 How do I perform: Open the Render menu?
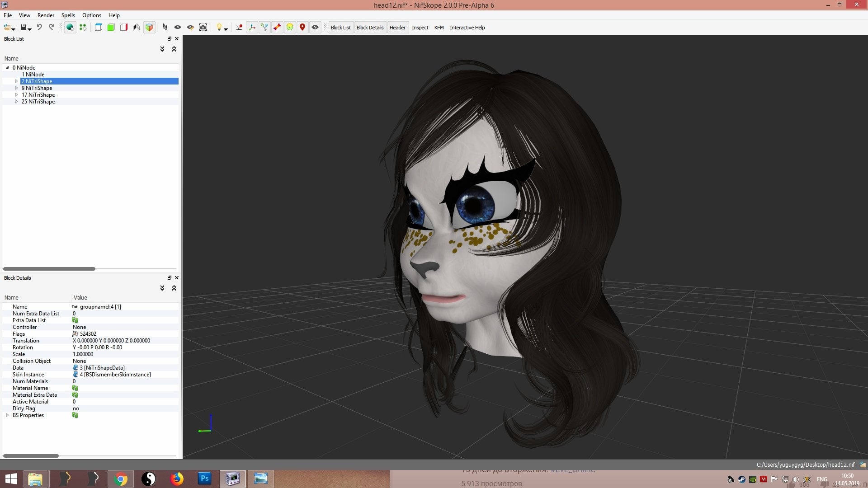pyautogui.click(x=46, y=15)
